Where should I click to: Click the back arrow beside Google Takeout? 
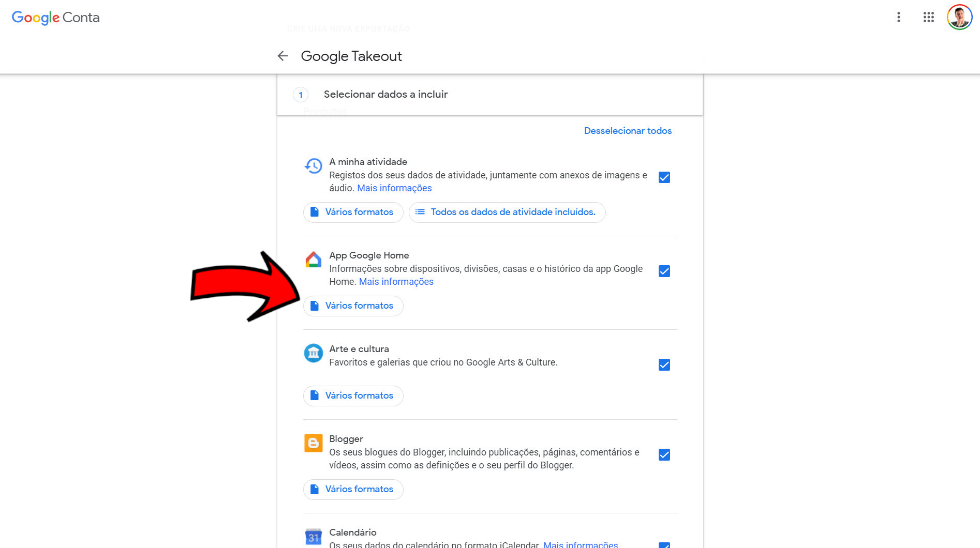[283, 56]
